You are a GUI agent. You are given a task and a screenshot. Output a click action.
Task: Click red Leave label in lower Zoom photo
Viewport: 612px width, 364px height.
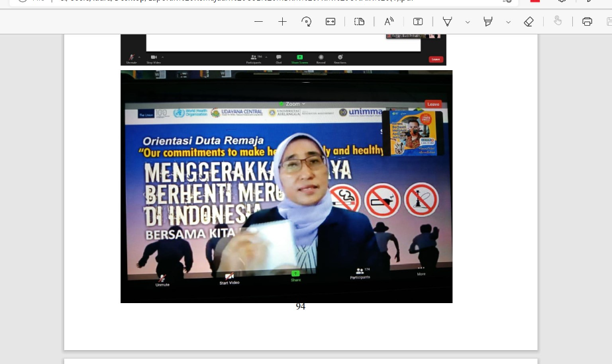(433, 104)
